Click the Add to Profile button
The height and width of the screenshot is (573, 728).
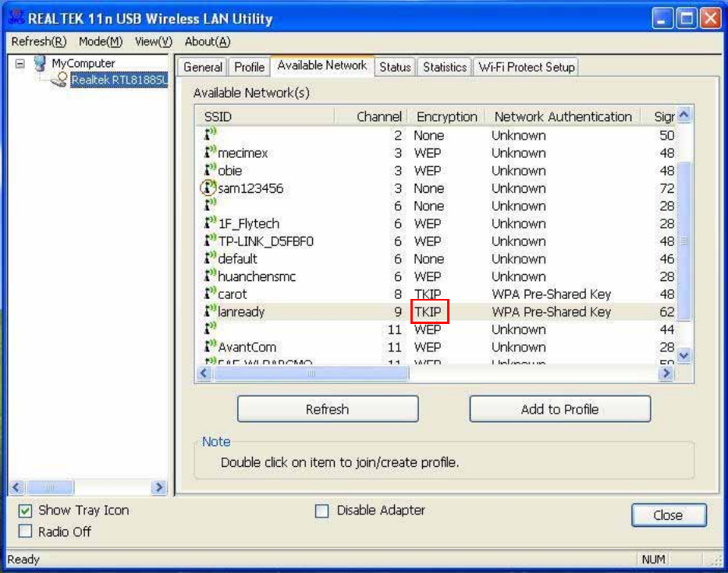pos(560,409)
